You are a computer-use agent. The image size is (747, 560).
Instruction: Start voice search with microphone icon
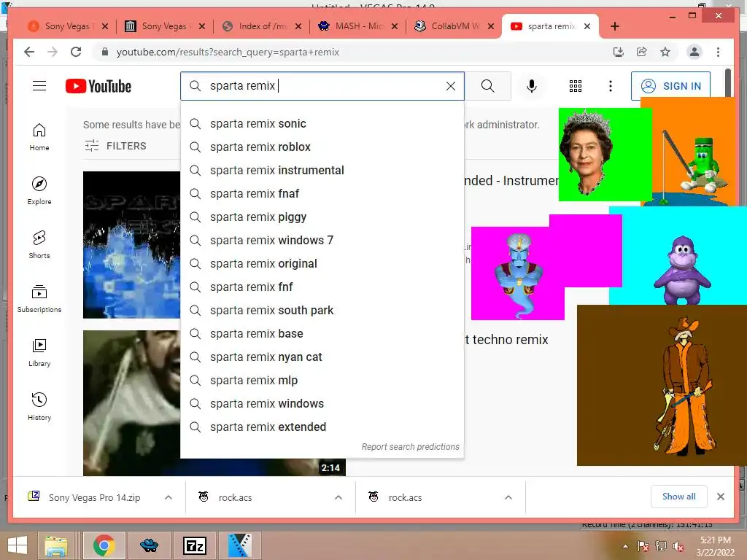[532, 86]
